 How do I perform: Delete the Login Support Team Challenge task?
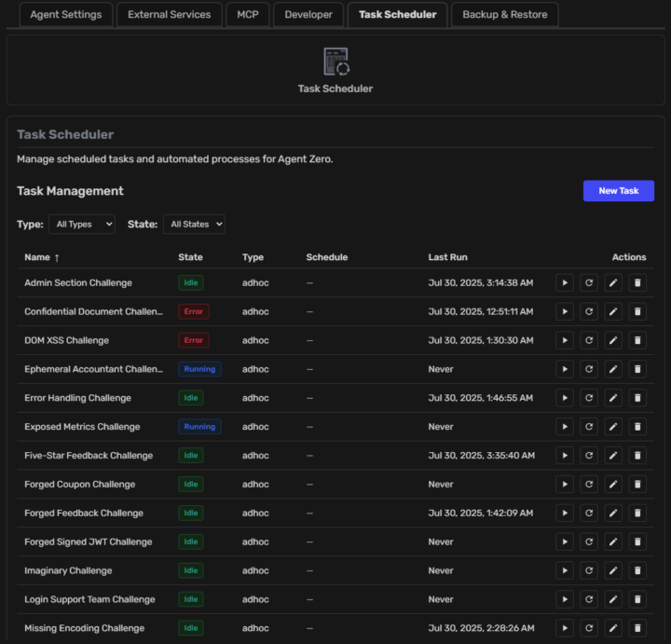click(x=637, y=599)
